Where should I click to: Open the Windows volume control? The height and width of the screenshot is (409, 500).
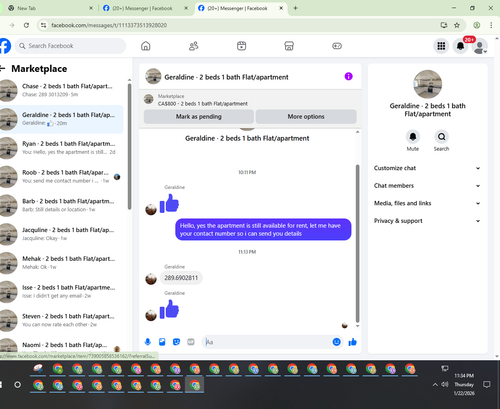(445, 384)
